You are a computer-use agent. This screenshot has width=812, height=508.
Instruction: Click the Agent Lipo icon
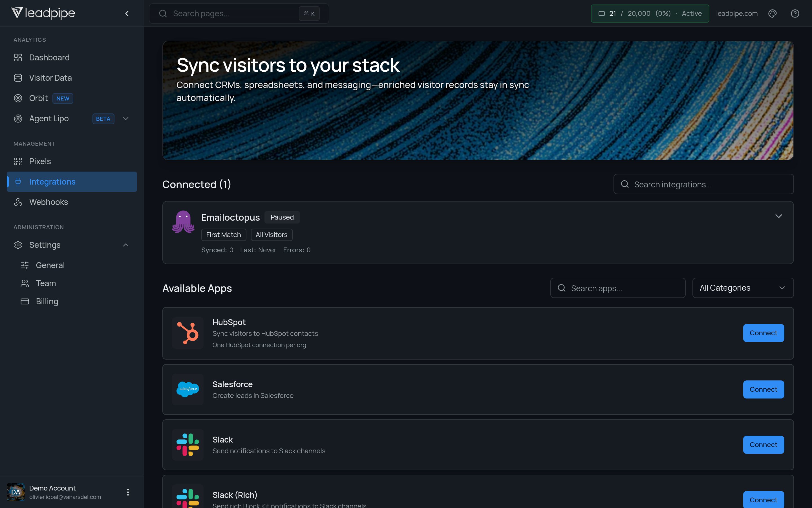(x=18, y=119)
